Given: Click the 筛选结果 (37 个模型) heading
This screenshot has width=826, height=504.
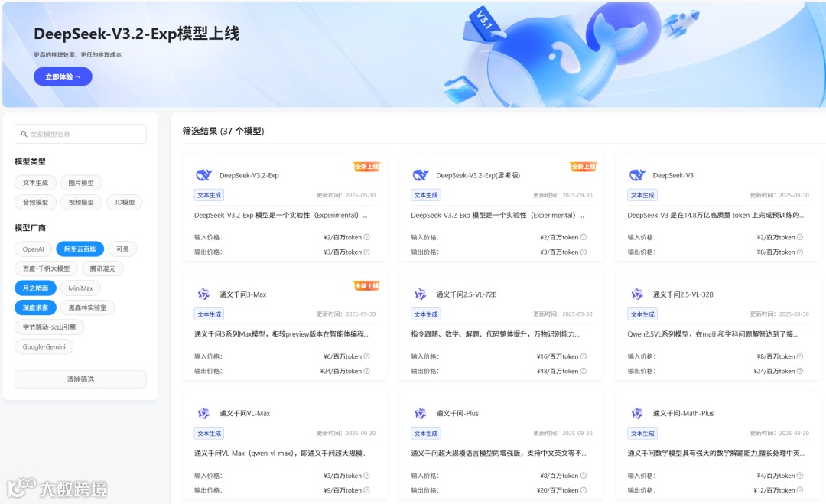Looking at the screenshot, I should (x=223, y=131).
